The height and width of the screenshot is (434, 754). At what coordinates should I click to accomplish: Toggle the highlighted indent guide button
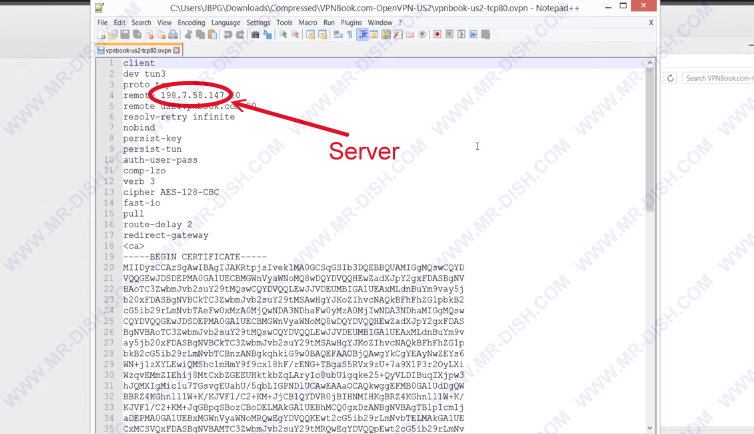[362, 35]
